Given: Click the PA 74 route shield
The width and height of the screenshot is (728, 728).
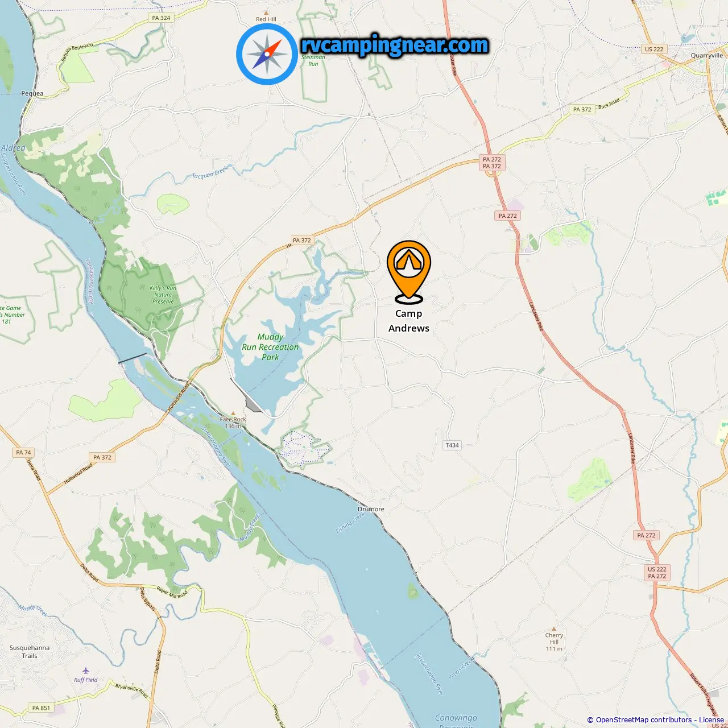Looking at the screenshot, I should tap(24, 453).
